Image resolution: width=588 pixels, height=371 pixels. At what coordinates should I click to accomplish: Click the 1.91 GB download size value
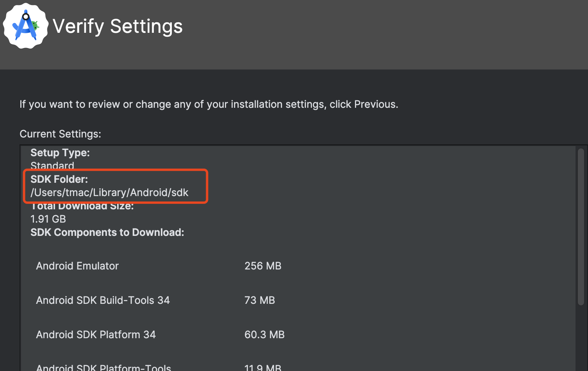click(x=48, y=219)
